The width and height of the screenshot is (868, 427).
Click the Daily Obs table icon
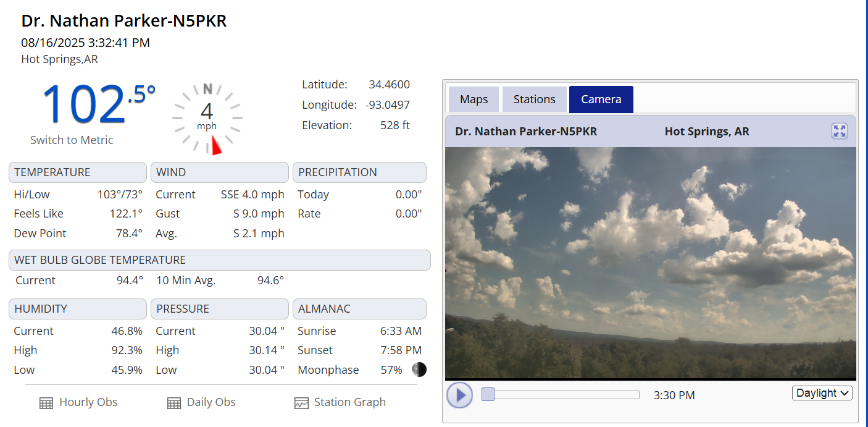(174, 403)
